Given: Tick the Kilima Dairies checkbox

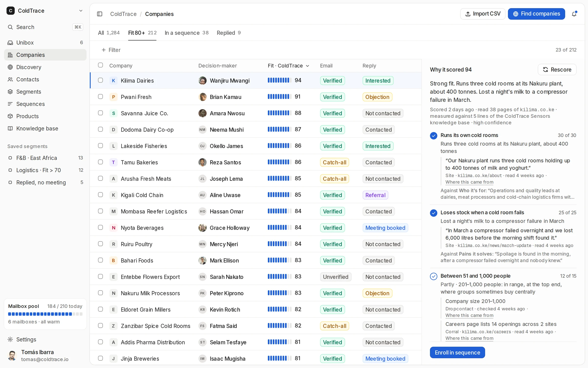Looking at the screenshot, I should tap(100, 80).
